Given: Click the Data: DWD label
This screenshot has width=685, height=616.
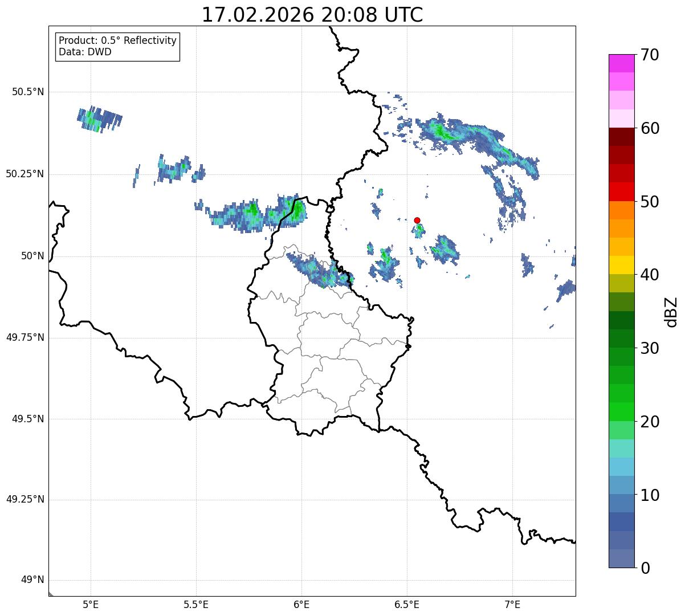Looking at the screenshot, I should click(x=85, y=52).
